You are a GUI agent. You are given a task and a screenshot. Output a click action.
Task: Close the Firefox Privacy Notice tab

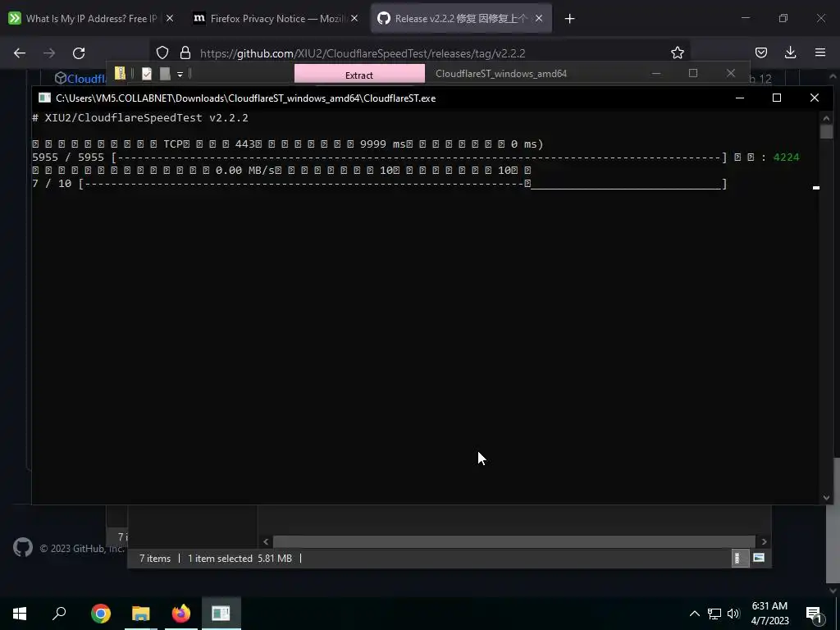point(354,18)
